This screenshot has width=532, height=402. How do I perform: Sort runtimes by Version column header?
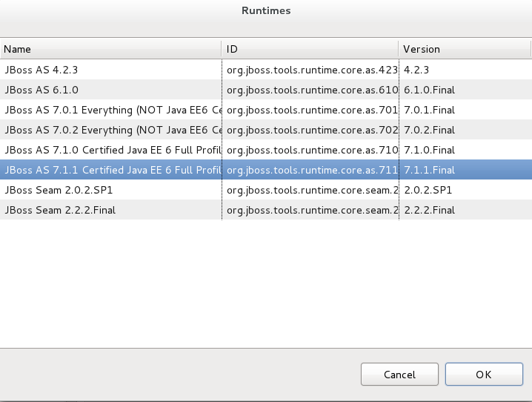coord(465,49)
